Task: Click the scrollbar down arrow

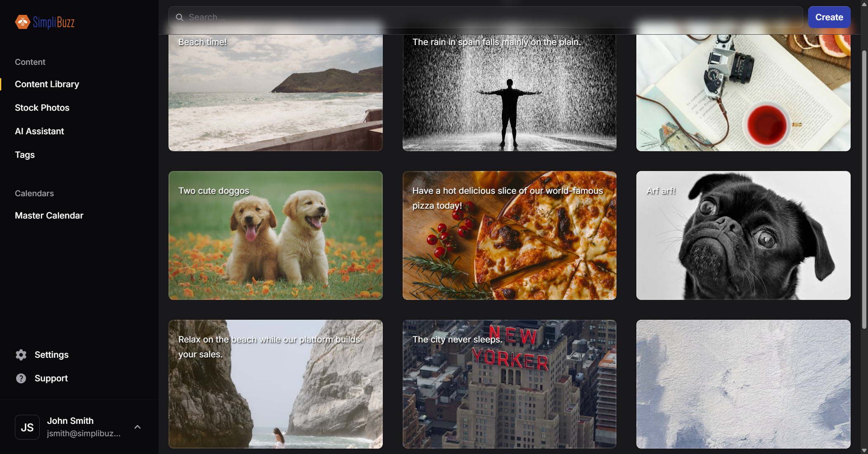Action: (864, 450)
